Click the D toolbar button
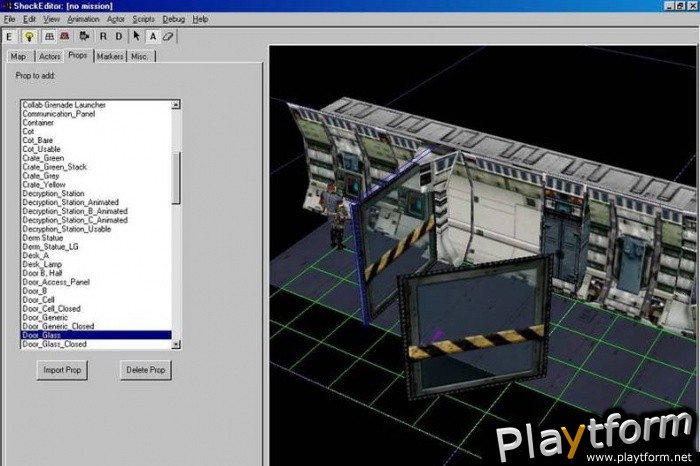700x466 pixels. pyautogui.click(x=119, y=37)
